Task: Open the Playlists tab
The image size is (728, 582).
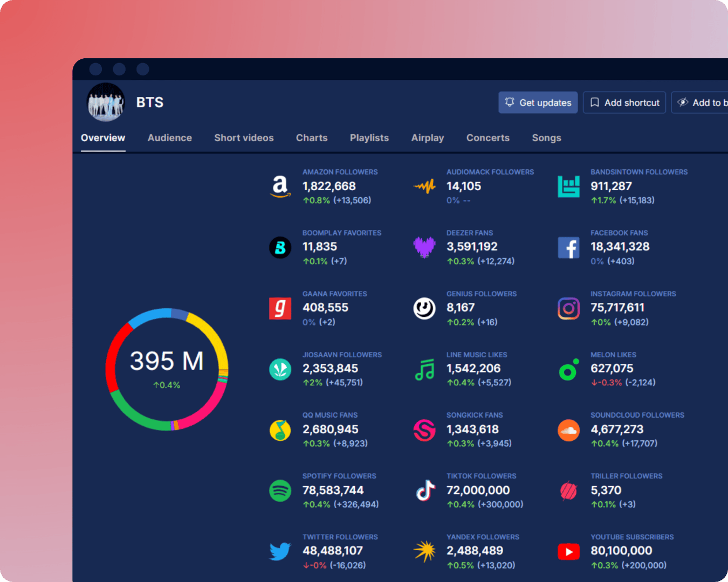Action: click(x=369, y=138)
